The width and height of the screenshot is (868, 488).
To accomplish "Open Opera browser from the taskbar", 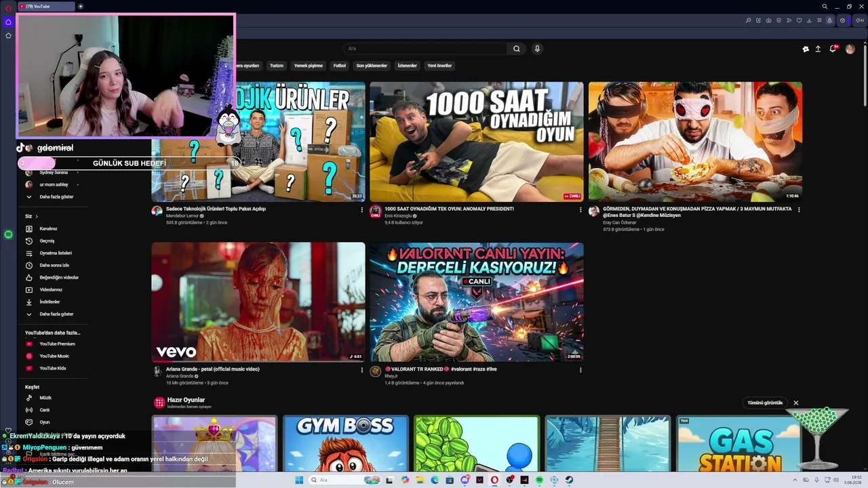I will (x=494, y=480).
